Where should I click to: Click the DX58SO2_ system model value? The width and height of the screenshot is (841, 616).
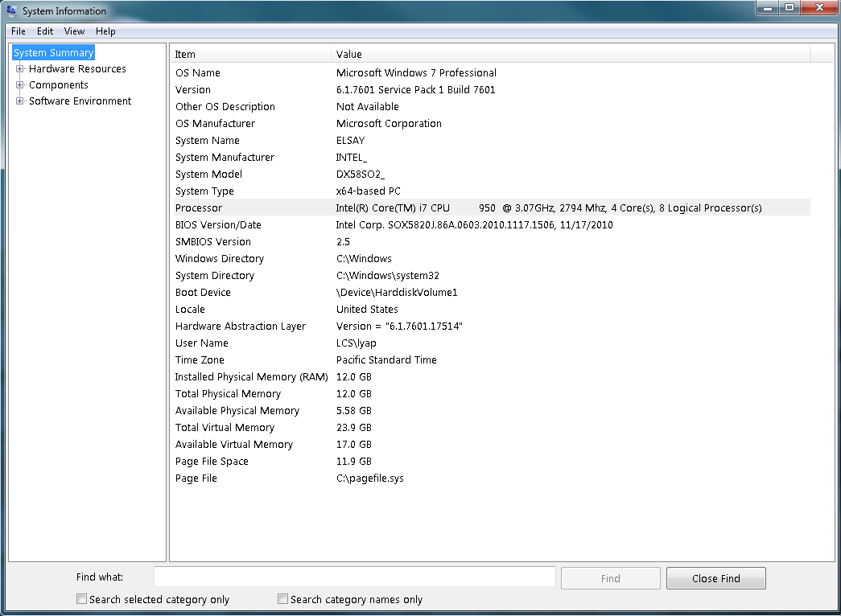(x=360, y=175)
